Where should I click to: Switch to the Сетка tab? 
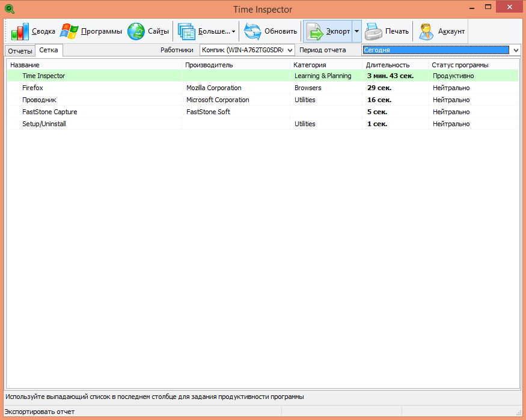point(49,50)
